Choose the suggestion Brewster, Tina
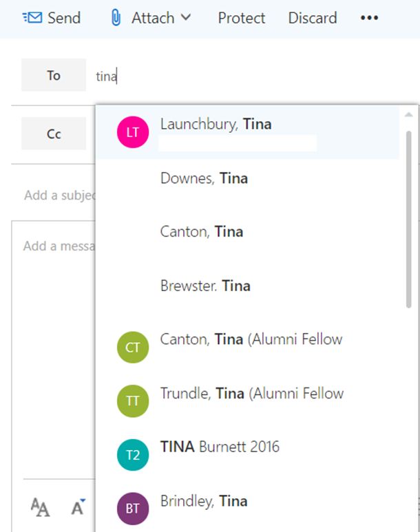The image size is (420, 532). 205,286
